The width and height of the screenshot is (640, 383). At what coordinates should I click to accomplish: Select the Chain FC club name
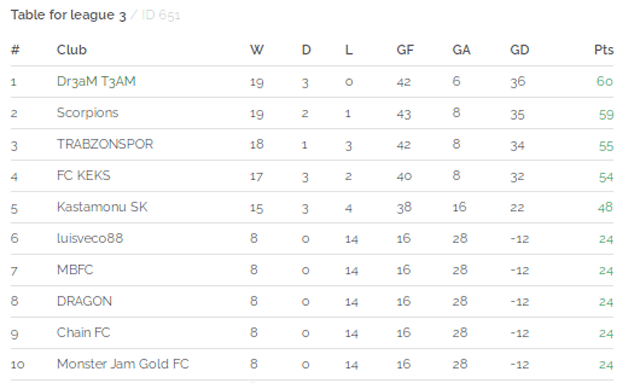84,333
